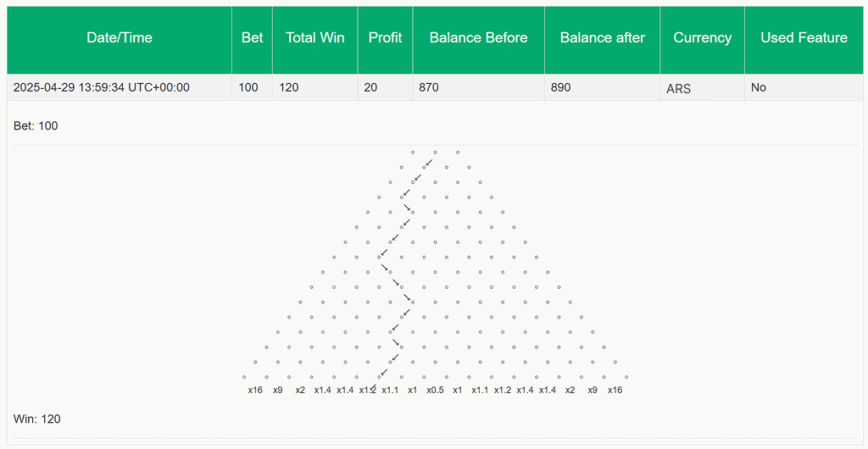Screen dimensions: 868x449
Task: Select the x0.5 multiplier slot
Action: (x=435, y=390)
